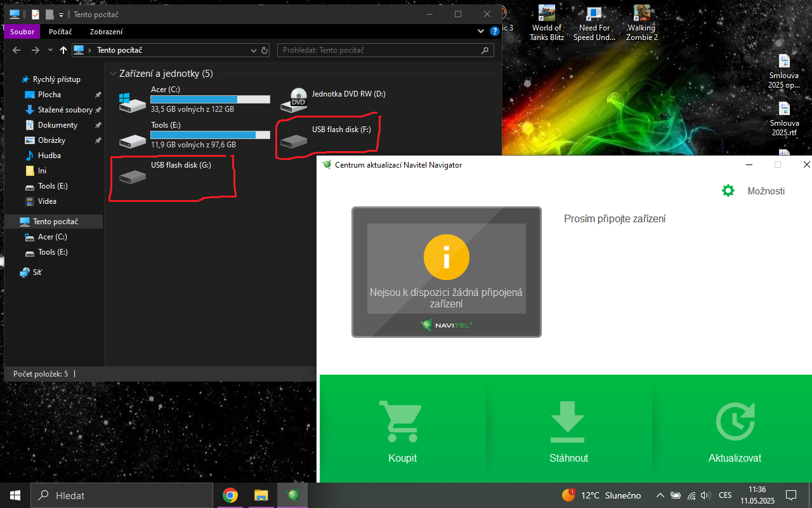
Task: Open File Explorer from the taskbar
Action: [x=261, y=495]
